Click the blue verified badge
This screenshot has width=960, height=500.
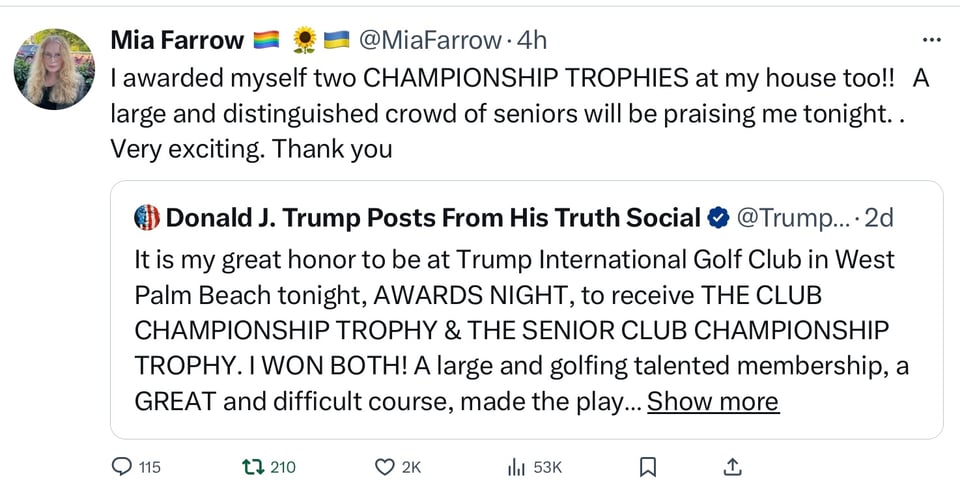click(x=718, y=217)
